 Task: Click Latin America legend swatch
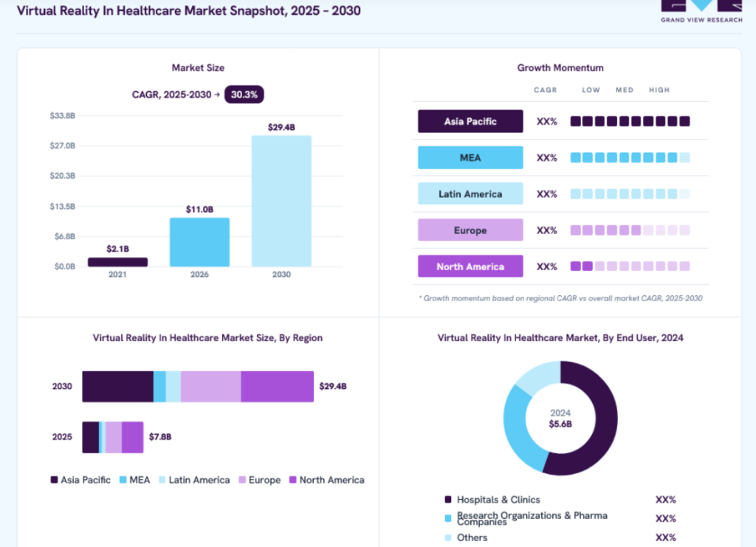pos(162,480)
